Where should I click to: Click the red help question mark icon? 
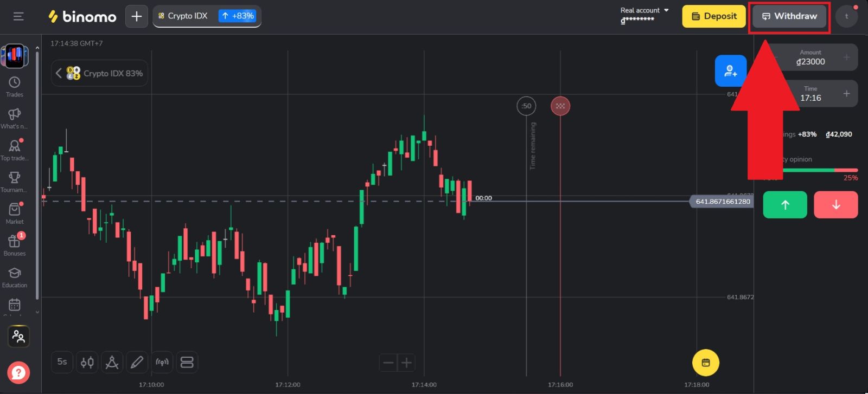pyautogui.click(x=18, y=372)
